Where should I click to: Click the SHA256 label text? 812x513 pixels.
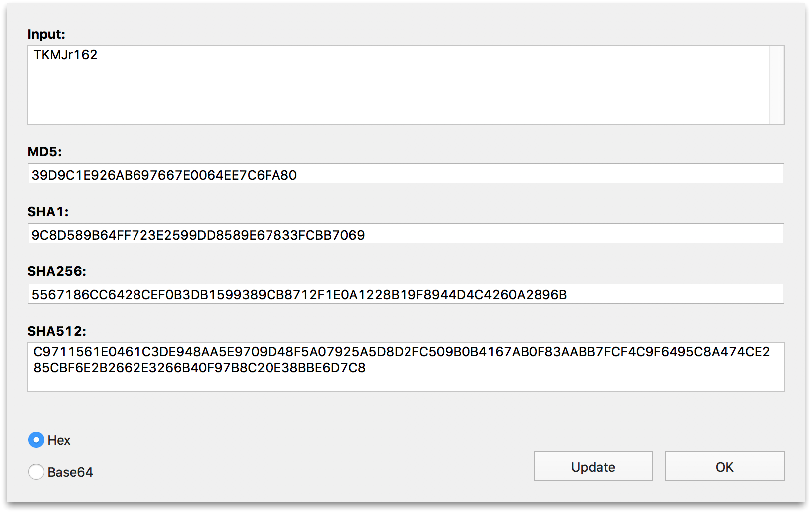pyautogui.click(x=56, y=271)
